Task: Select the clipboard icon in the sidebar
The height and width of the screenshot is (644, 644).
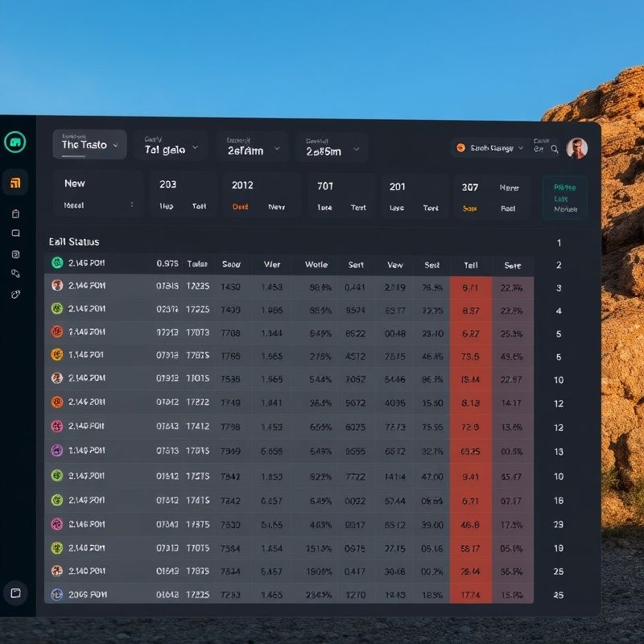Action: 15,213
